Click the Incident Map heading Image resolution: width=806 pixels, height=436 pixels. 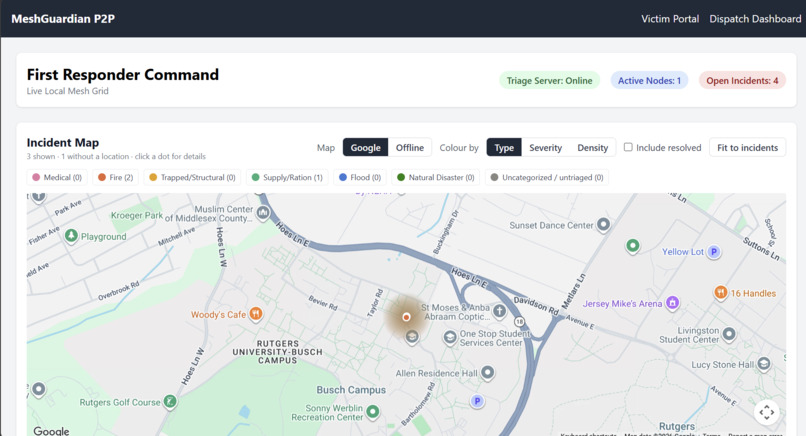coord(63,142)
